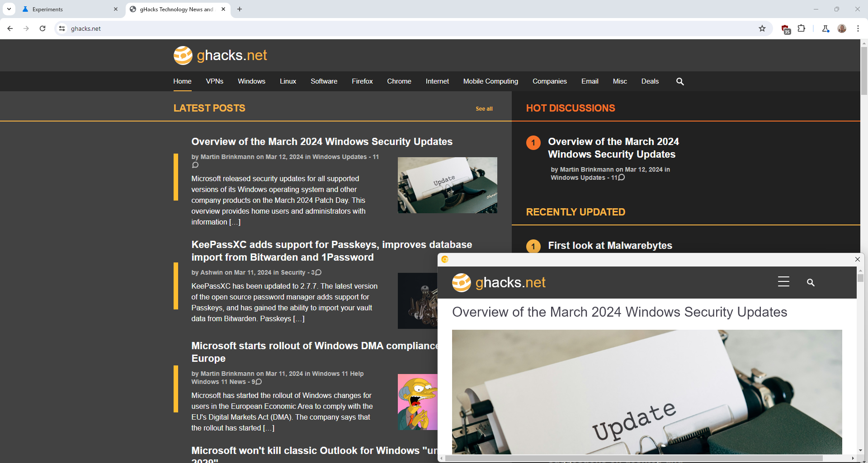Close the gHacks Technology News tab
Viewport: 868px width, 463px height.
[223, 9]
